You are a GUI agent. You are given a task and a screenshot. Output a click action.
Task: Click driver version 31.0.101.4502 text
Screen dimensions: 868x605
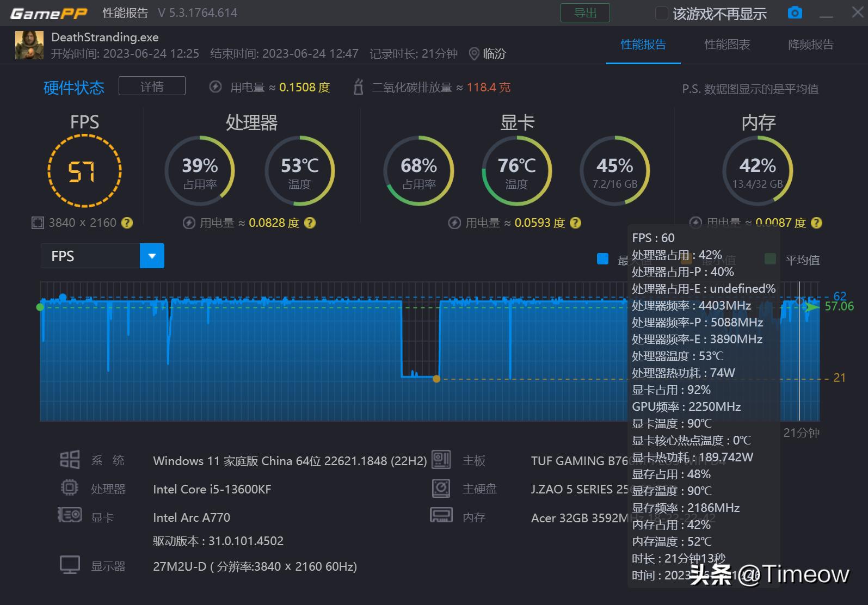pos(218,541)
